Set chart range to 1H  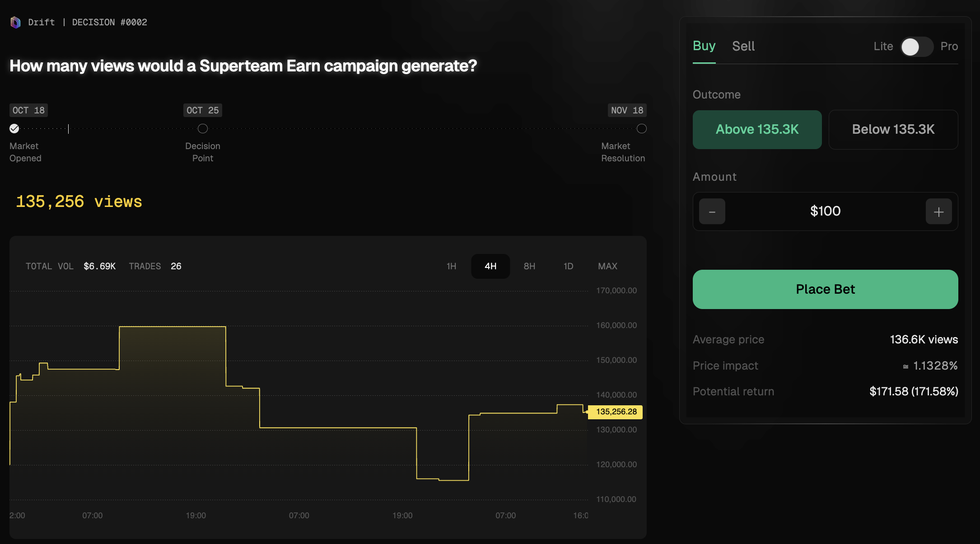tap(451, 266)
